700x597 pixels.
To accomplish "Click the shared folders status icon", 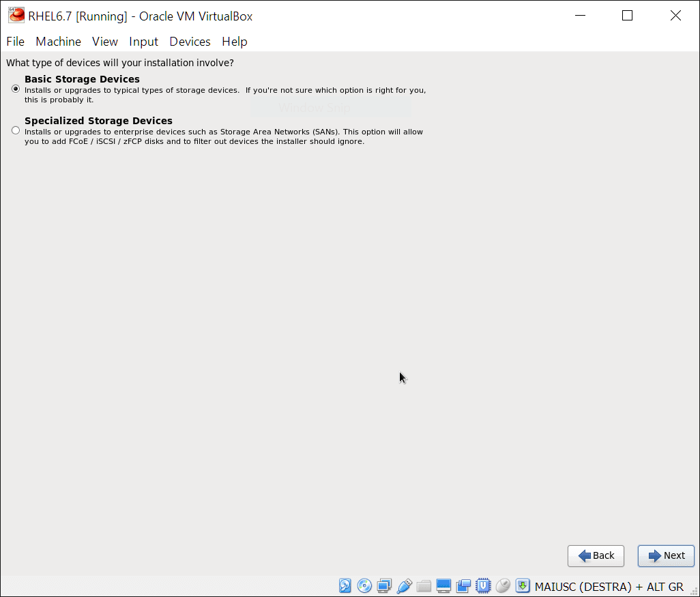I will coord(424,585).
